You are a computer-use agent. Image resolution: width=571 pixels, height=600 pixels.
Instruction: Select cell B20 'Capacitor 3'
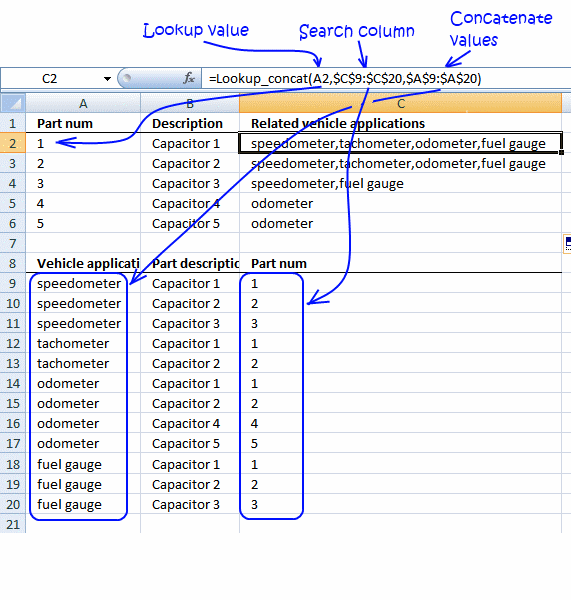click(x=190, y=504)
